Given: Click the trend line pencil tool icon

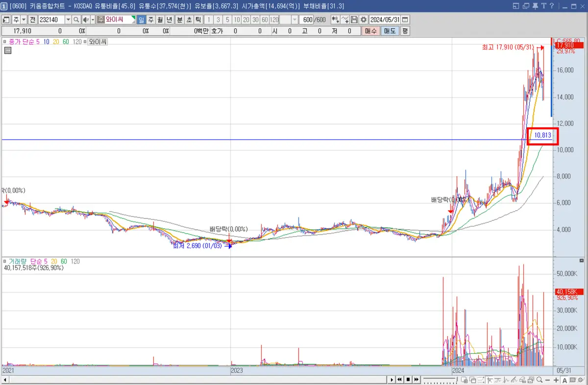Looking at the screenshot, I should pos(514,380).
